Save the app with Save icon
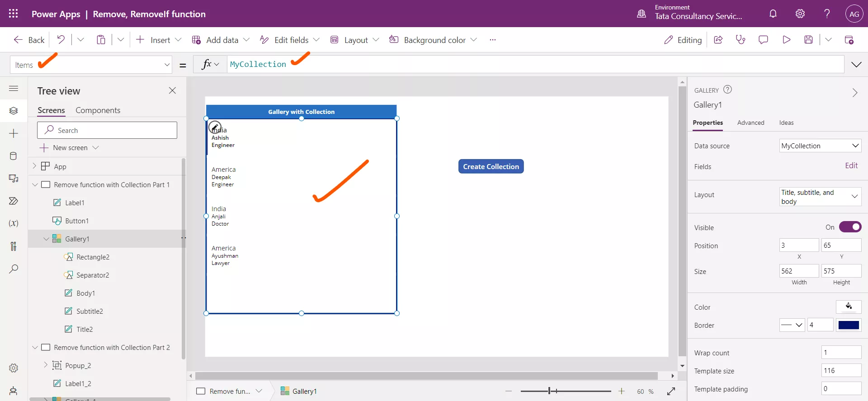The width and height of the screenshot is (868, 401). coord(809,40)
